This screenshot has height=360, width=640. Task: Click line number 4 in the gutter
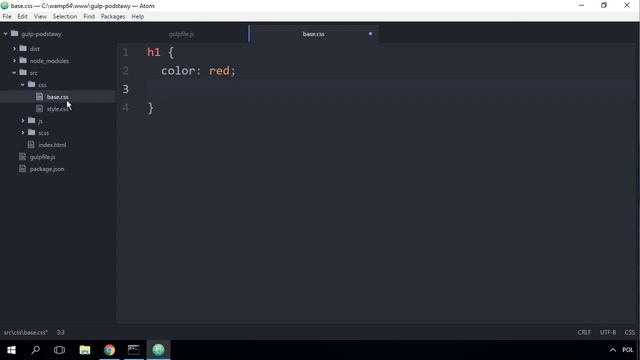125,108
